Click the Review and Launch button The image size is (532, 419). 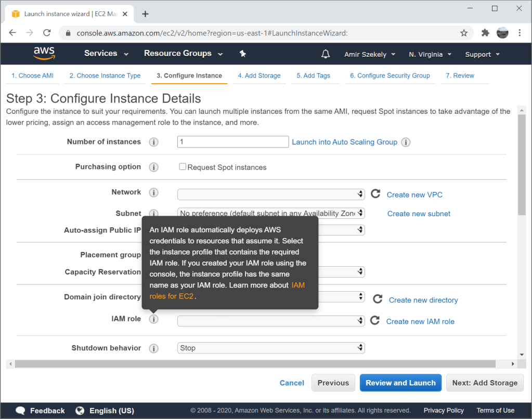coord(400,383)
